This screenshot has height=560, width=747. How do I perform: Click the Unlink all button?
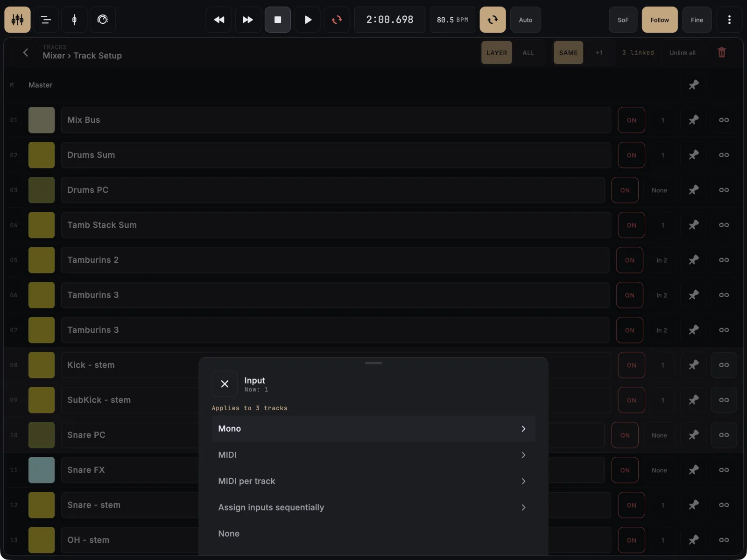coord(682,52)
